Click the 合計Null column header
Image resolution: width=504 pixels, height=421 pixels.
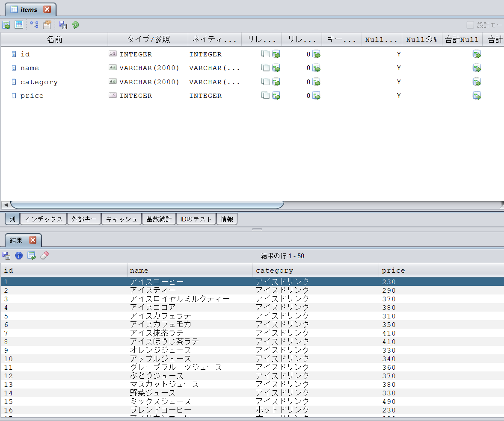pyautogui.click(x=462, y=39)
